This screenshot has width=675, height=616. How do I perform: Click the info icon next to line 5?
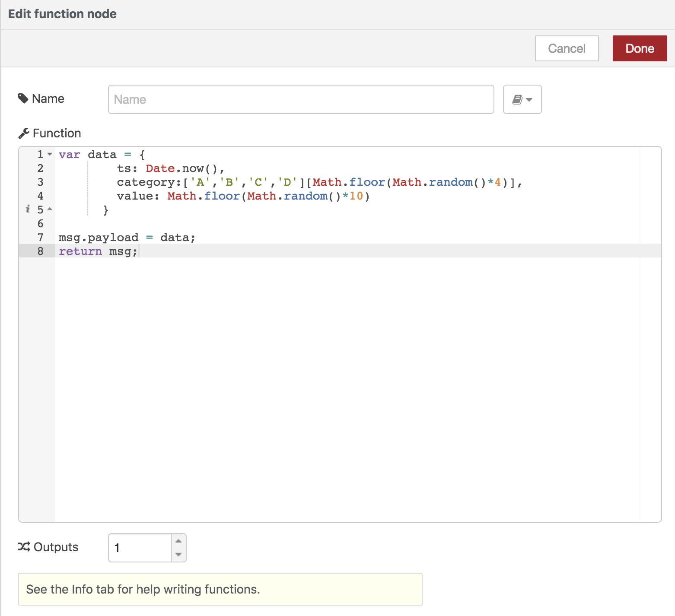[x=27, y=210]
